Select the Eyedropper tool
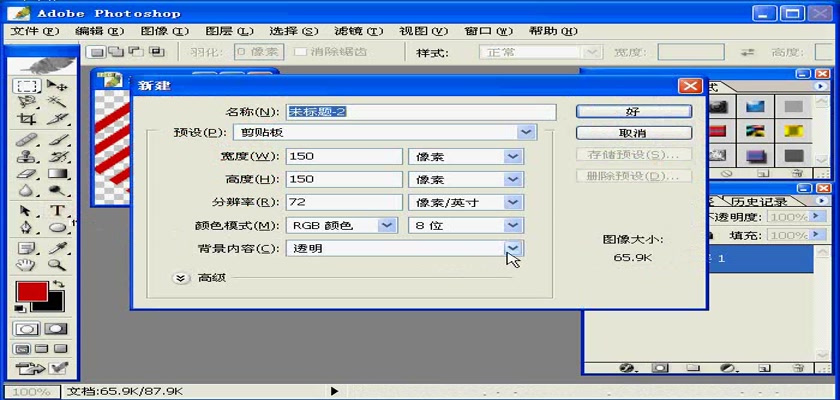The height and width of the screenshot is (400, 840). (x=57, y=248)
